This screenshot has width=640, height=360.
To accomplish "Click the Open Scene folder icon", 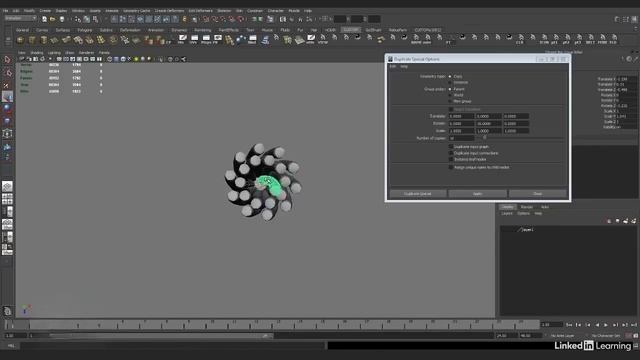I will [53, 19].
